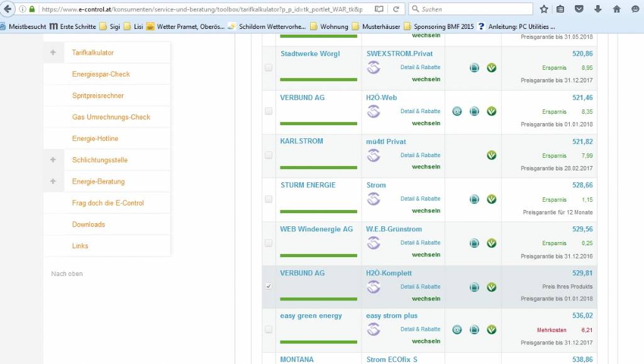Click the green eco icon for SWEXSTROM.Privat
Screen dimensions: 644x364
coord(492,68)
